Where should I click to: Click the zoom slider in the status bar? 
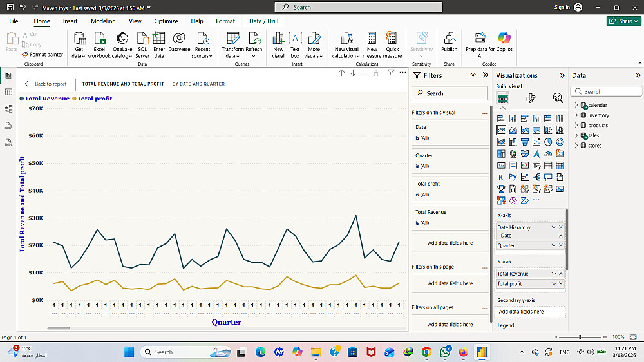[580, 337]
